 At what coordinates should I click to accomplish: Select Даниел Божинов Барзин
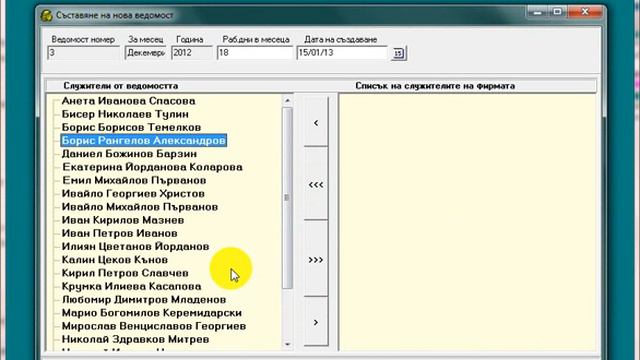(129, 154)
